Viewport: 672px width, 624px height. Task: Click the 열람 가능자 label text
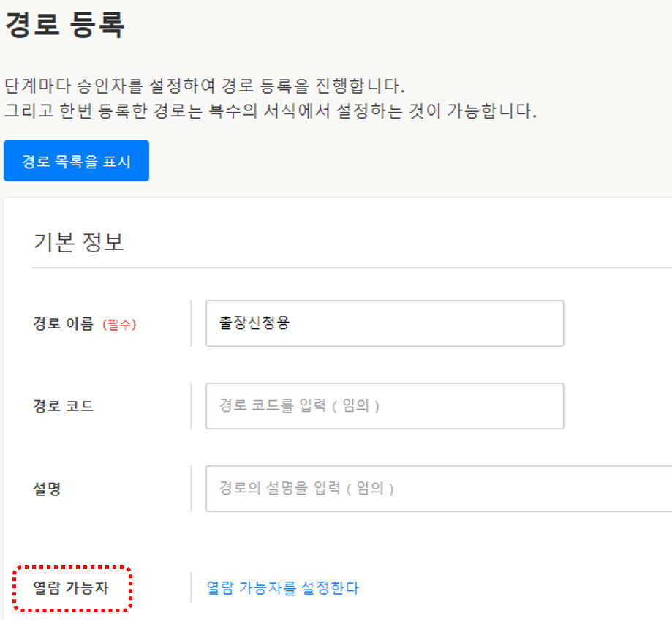point(71,588)
